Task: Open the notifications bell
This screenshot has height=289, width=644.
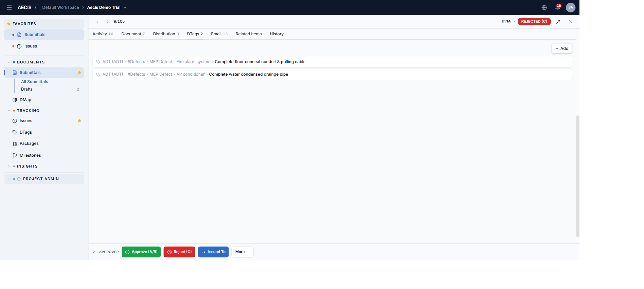Action: pyautogui.click(x=558, y=7)
